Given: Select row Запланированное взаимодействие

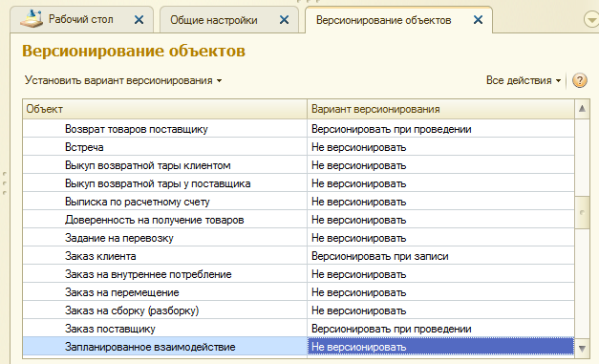Looking at the screenshot, I should click(x=298, y=347).
